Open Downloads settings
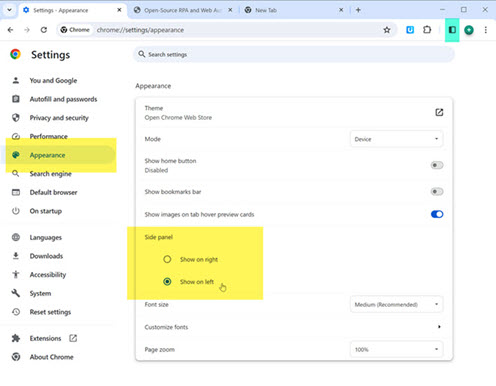496x386 pixels. (46, 256)
